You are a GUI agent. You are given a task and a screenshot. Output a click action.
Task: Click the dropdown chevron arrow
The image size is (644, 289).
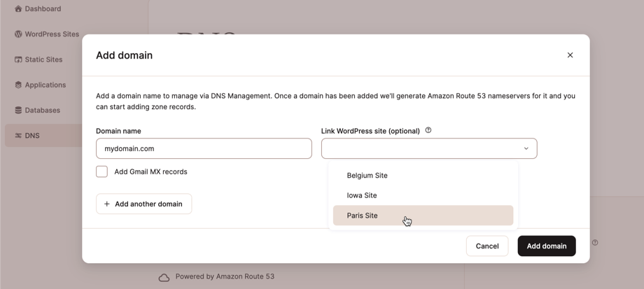pos(526,148)
